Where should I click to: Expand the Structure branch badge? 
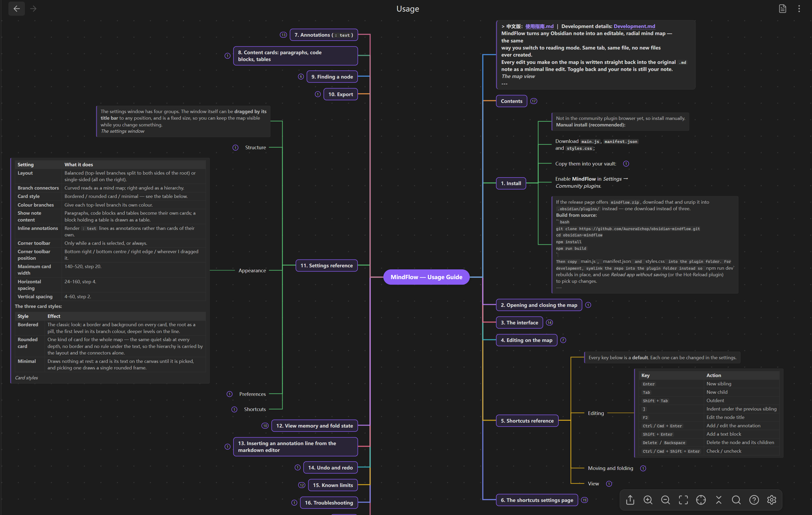235,147
